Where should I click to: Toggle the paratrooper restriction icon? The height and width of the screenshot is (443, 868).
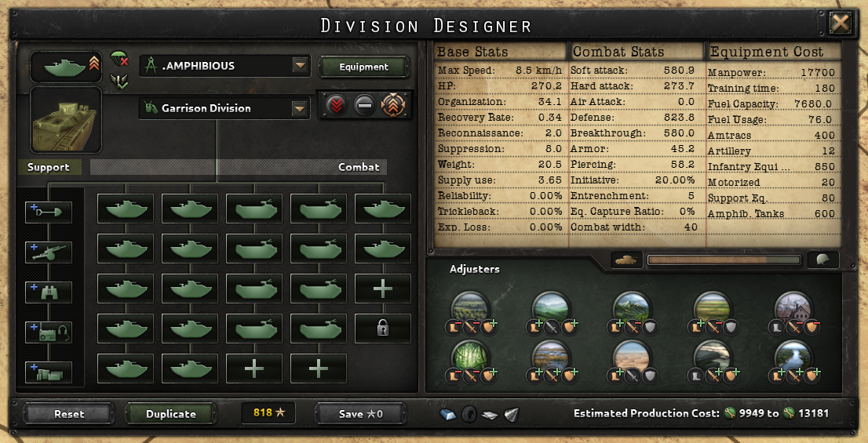(119, 58)
